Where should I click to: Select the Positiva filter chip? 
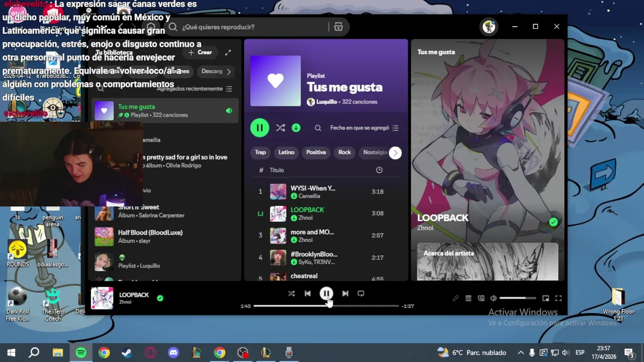click(x=316, y=152)
